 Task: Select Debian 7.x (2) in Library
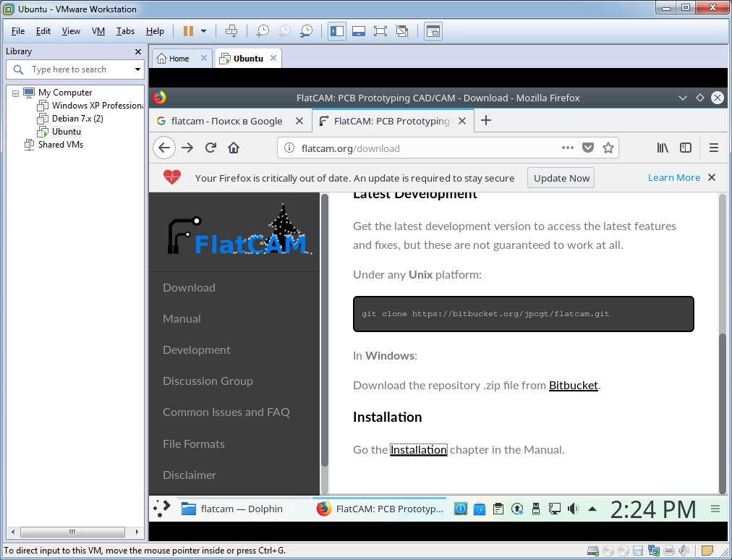pyautogui.click(x=70, y=119)
